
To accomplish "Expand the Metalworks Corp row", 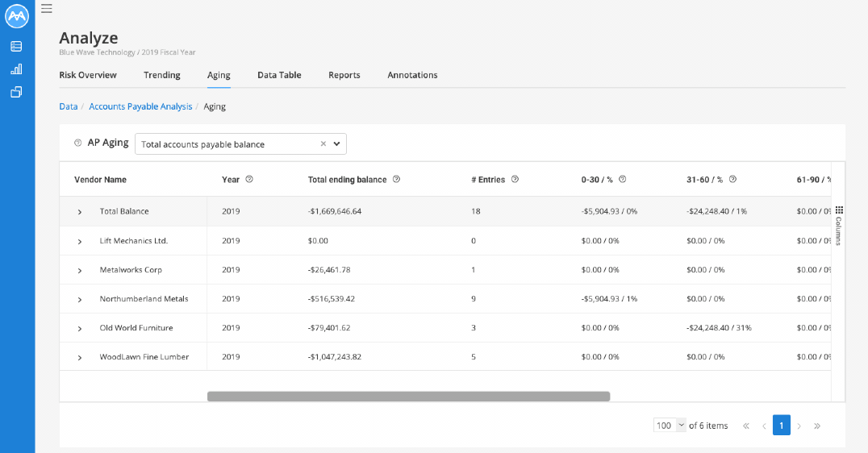I will 80,271.
